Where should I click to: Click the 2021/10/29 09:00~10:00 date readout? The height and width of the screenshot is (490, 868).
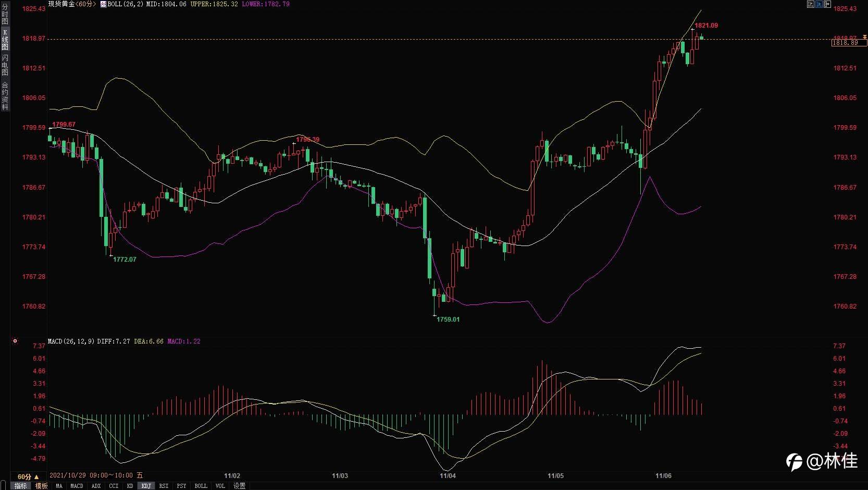point(96,475)
